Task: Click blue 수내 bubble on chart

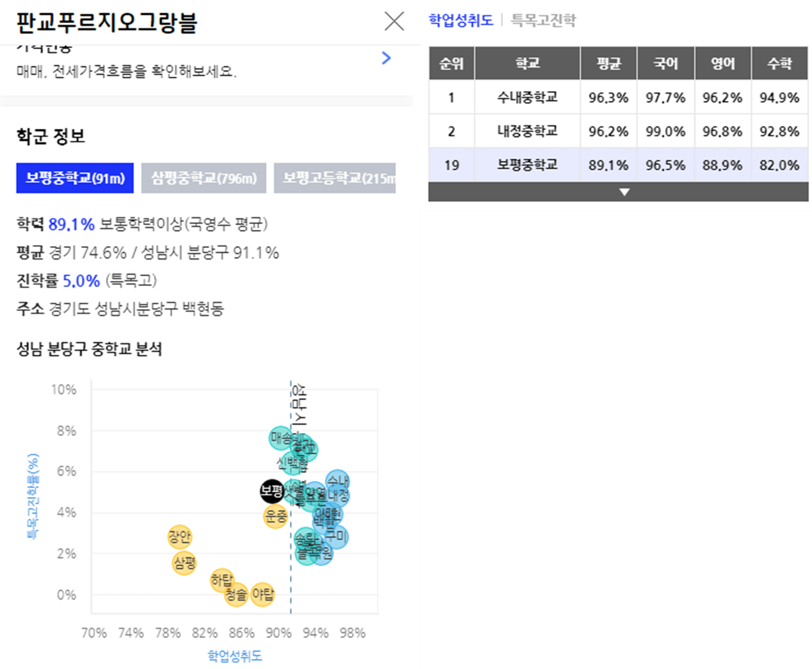Action: (x=338, y=482)
